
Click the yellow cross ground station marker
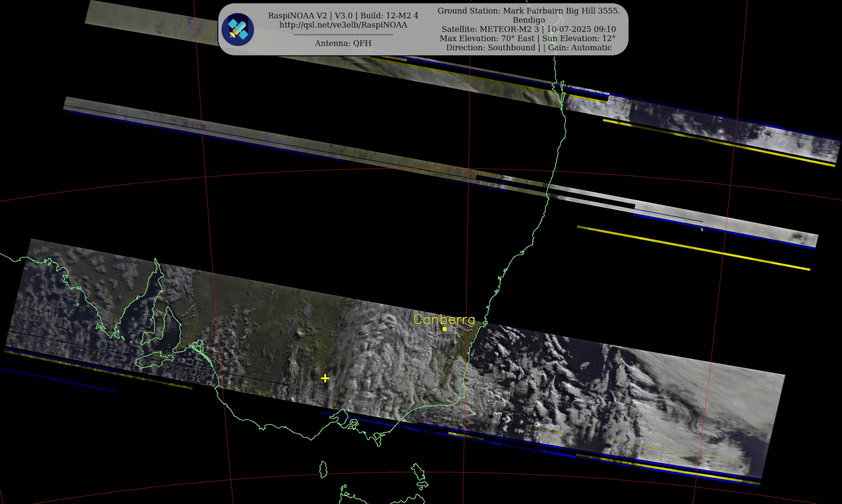[325, 378]
